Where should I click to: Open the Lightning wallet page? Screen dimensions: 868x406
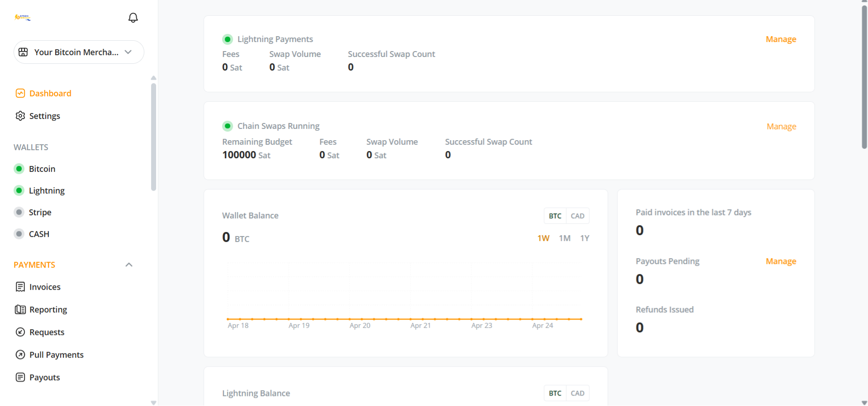tap(47, 190)
